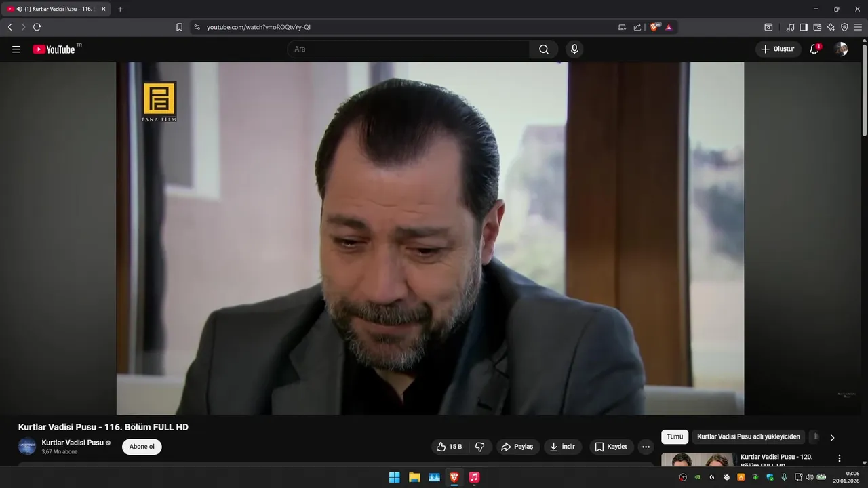The width and height of the screenshot is (868, 488).
Task: Reload the page
Action: [37, 27]
